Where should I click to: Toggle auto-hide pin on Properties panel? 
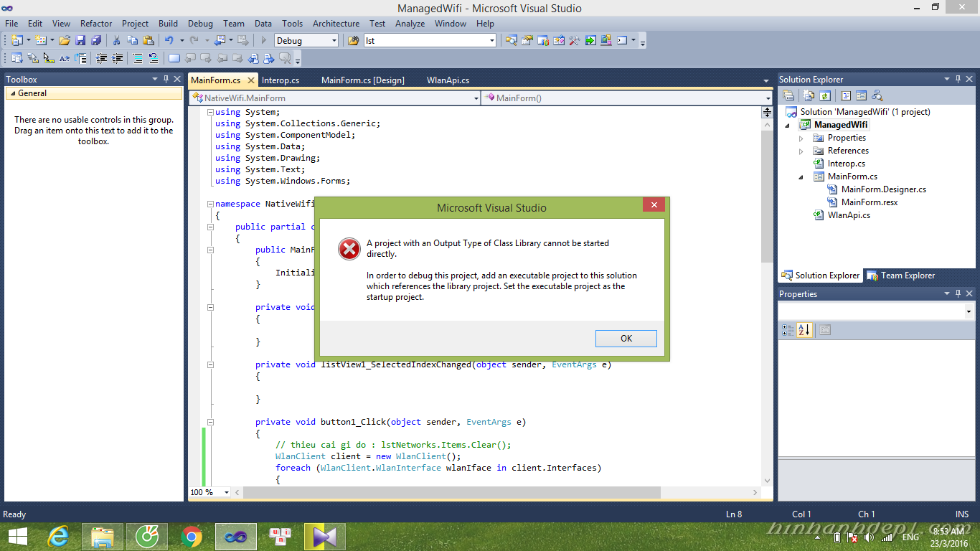pos(957,293)
